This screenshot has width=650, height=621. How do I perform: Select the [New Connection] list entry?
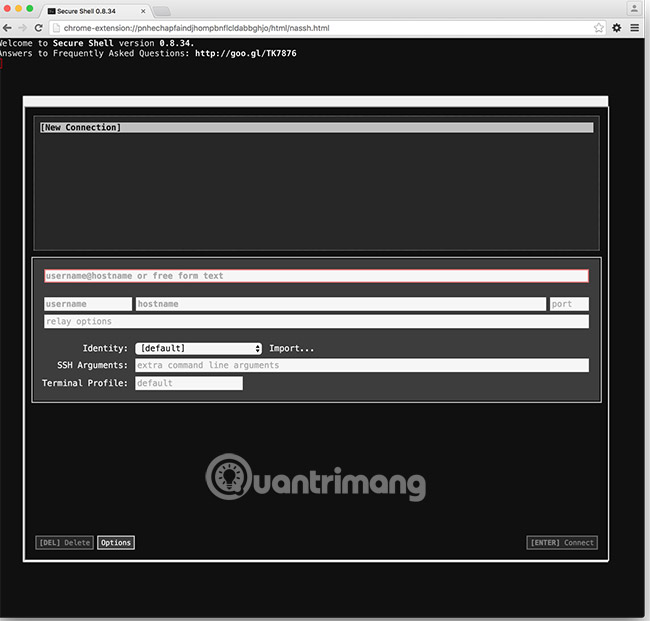(x=317, y=127)
